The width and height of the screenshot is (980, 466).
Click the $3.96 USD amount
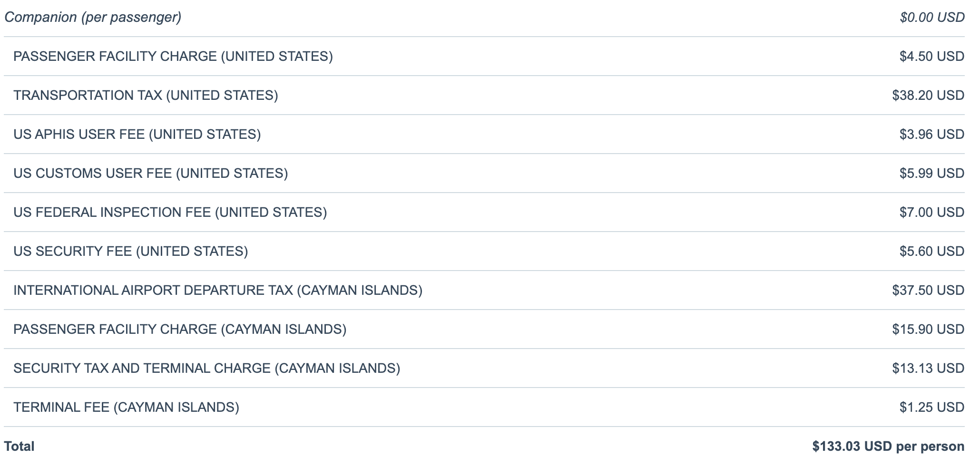pyautogui.click(x=931, y=135)
